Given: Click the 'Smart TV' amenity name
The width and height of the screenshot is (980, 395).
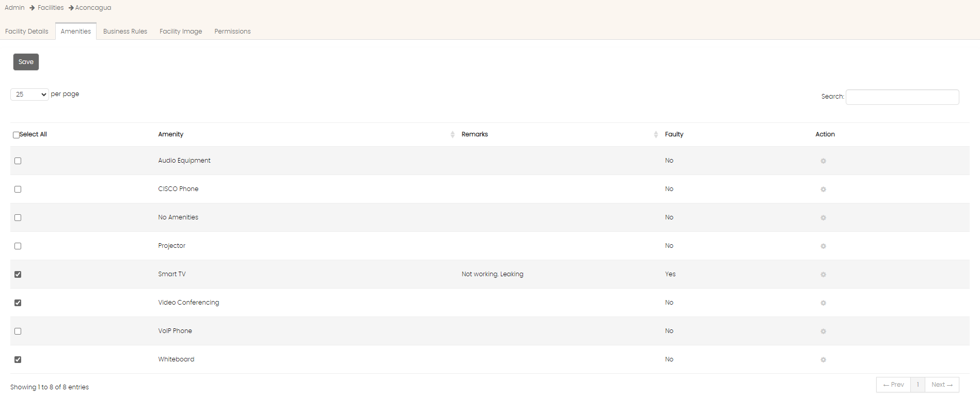Looking at the screenshot, I should (171, 274).
